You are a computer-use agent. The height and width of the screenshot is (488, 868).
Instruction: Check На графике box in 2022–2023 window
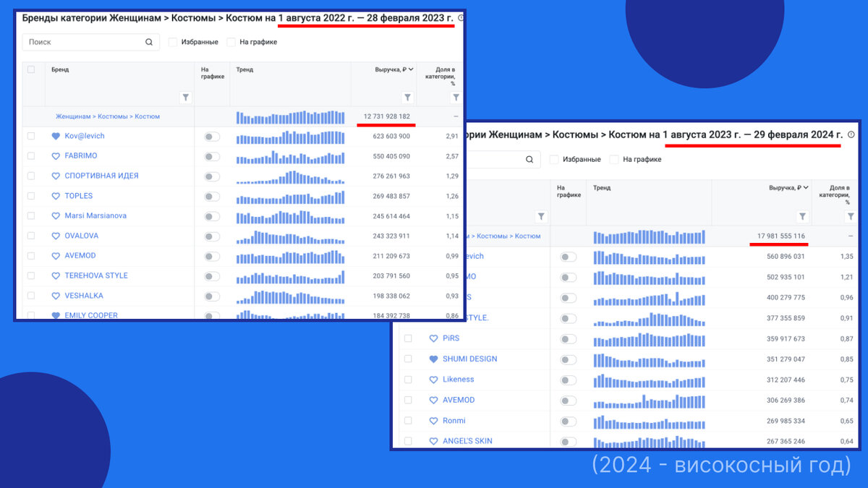click(231, 42)
